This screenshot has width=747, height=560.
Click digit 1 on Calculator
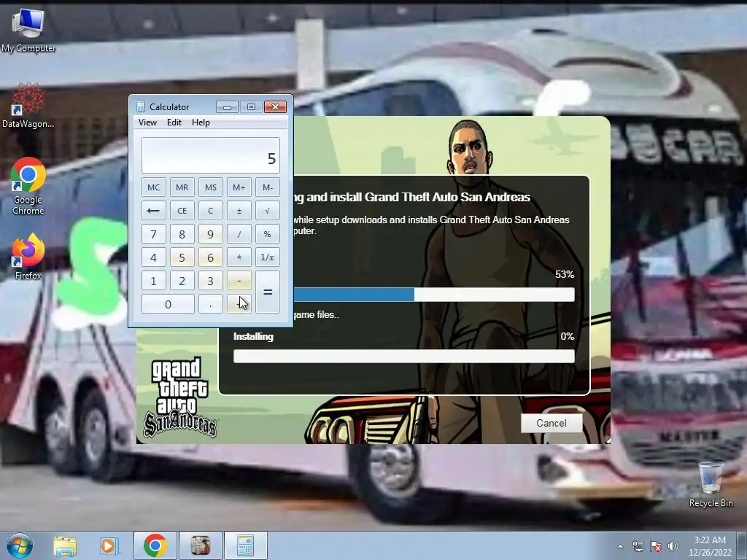(x=153, y=281)
